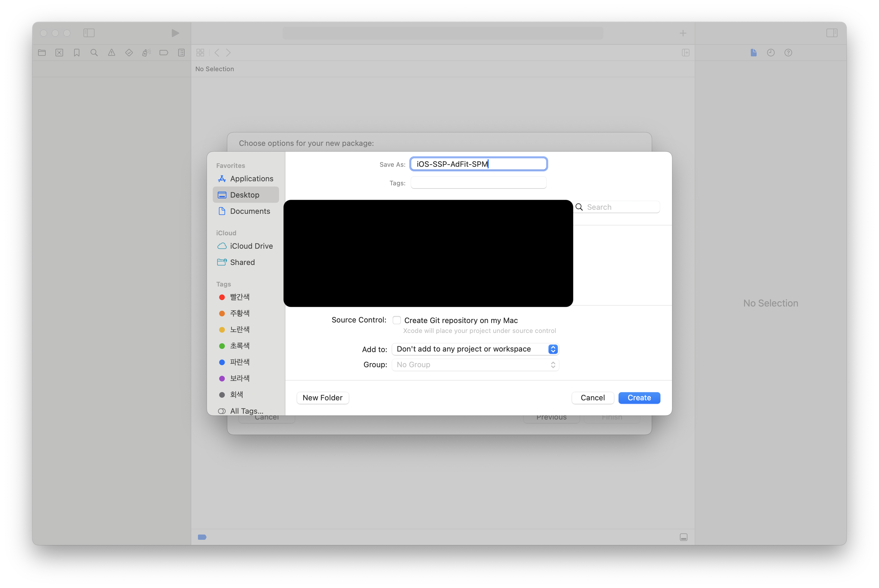Toggle the left navigator sidebar icon
Viewport: 879px width, 588px height.
pyautogui.click(x=89, y=33)
